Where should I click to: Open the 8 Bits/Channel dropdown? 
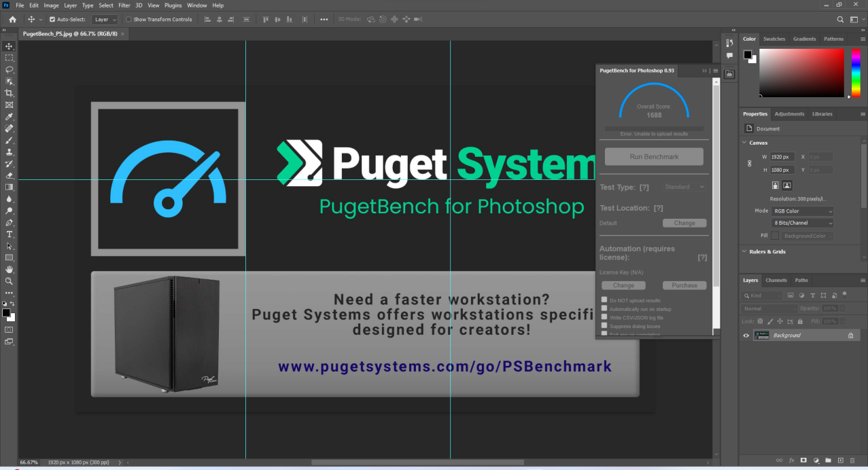point(803,223)
